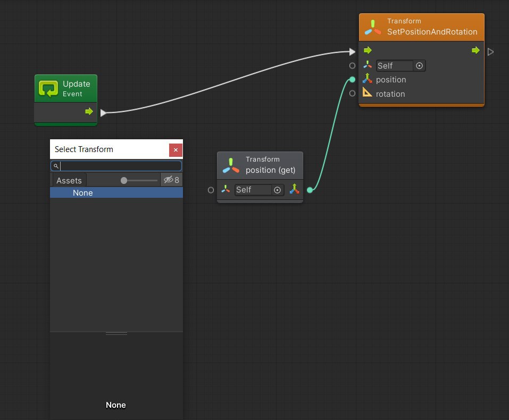509x420 pixels.
Task: Click the rotation label in SetPositionAndRotation
Action: 390,94
